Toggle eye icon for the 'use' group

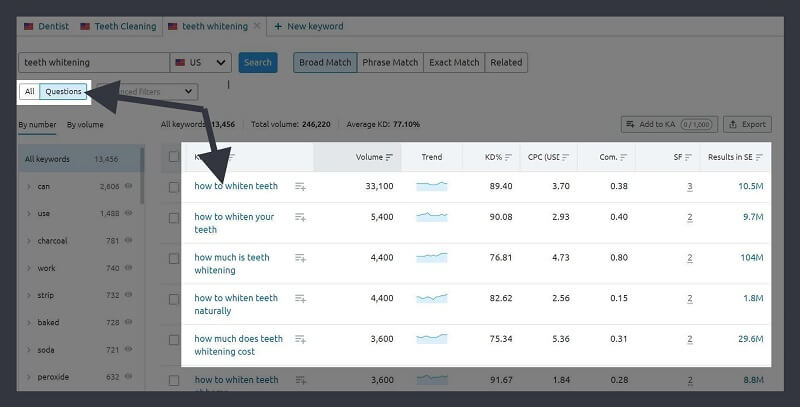129,213
